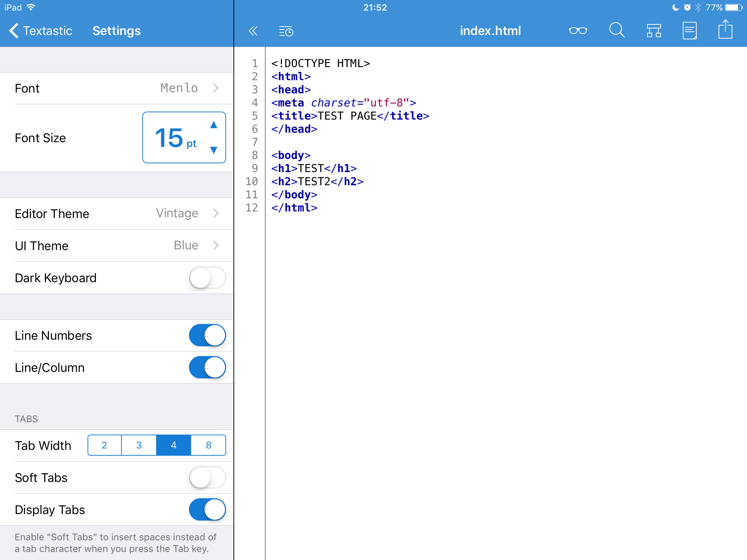Tap the share export icon
Viewport: 747px width, 560px height.
pyautogui.click(x=725, y=30)
